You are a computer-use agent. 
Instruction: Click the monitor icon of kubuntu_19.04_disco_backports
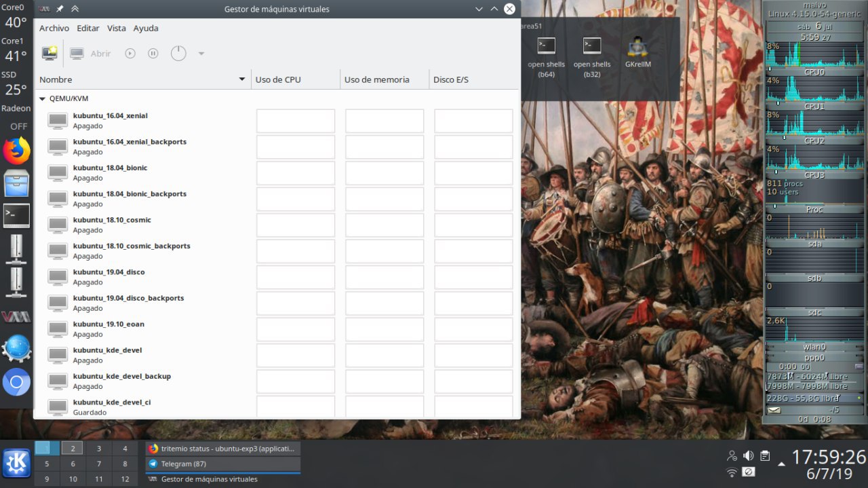tap(58, 303)
